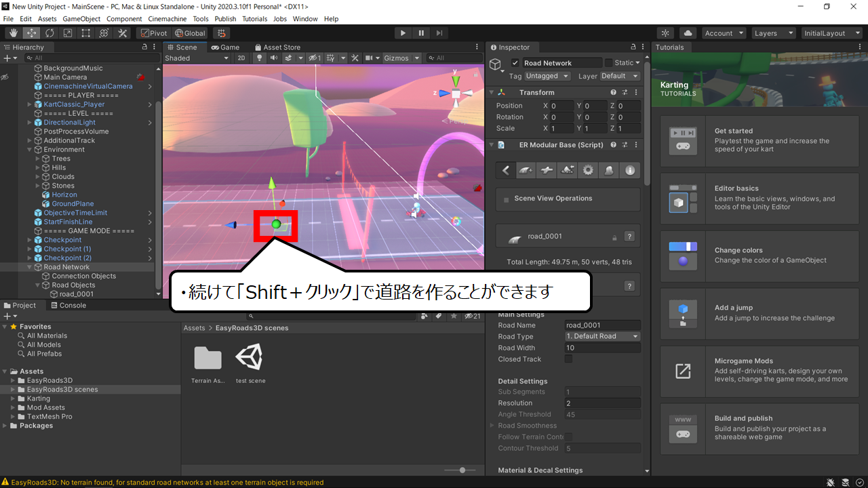Open EasyRoads info tab
This screenshot has width=868, height=488.
[630, 171]
